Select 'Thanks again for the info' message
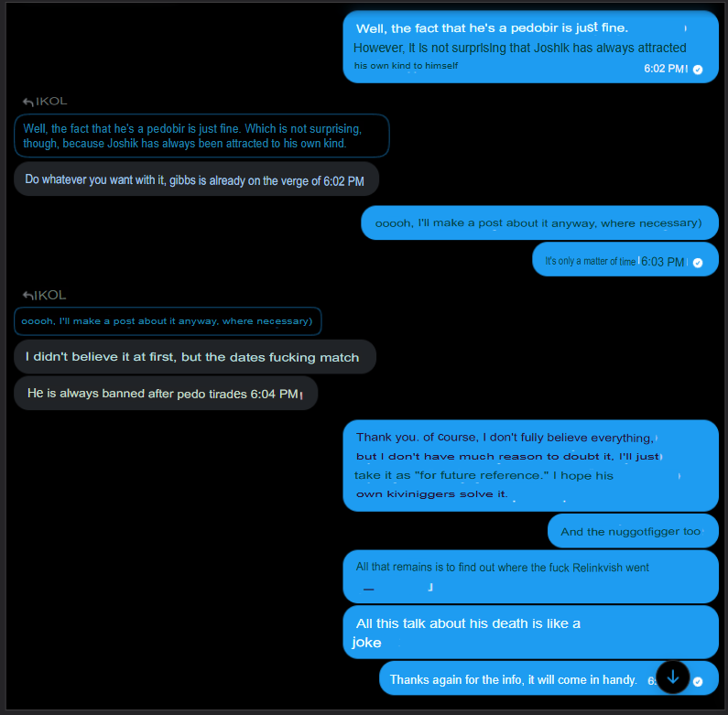Viewport: 728px width, 715px height. 549,678
